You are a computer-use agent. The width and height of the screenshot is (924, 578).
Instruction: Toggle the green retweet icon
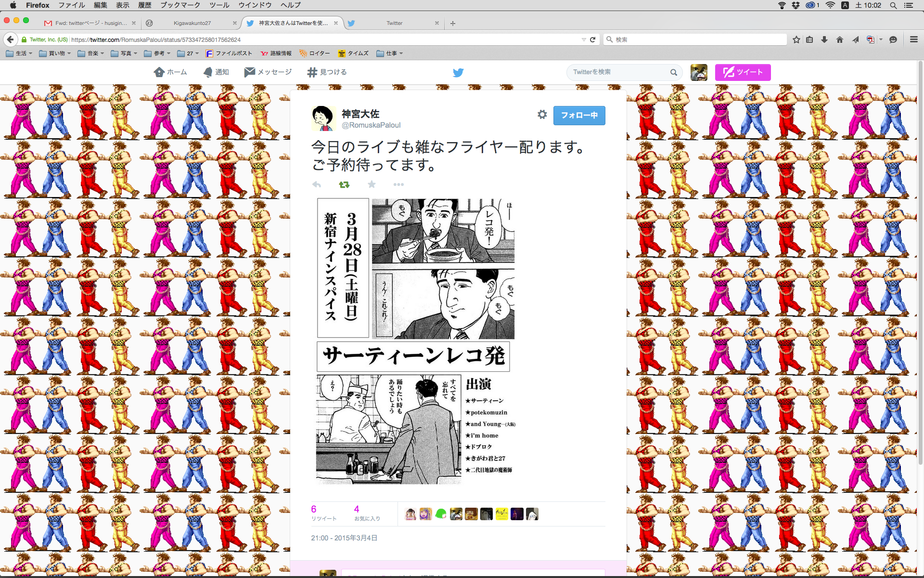point(344,184)
